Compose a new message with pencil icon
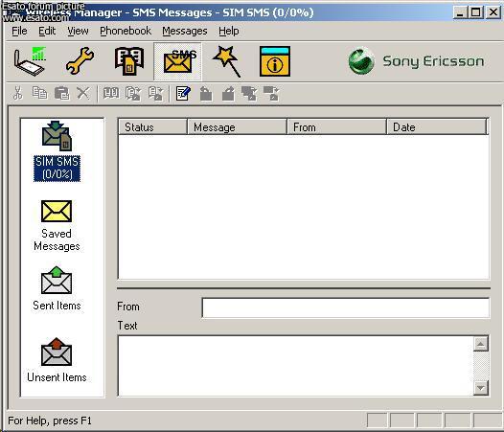Viewport: 504px width, 432px height. point(183,94)
